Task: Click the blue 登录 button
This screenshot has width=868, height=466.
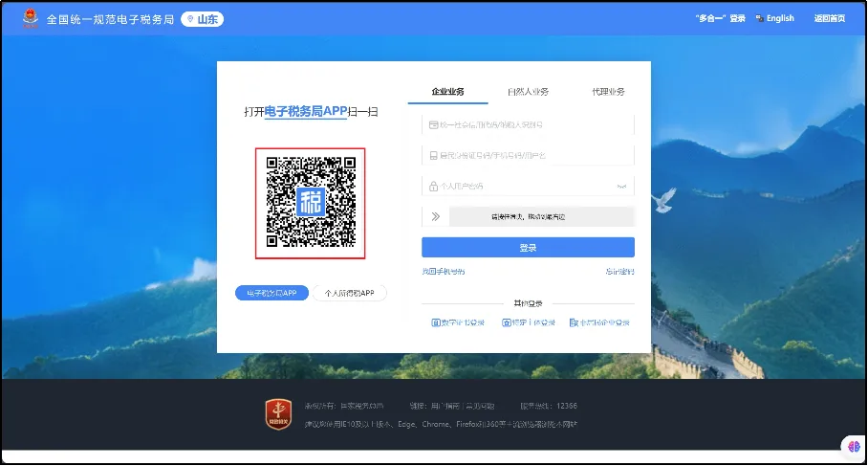Action: coord(528,247)
